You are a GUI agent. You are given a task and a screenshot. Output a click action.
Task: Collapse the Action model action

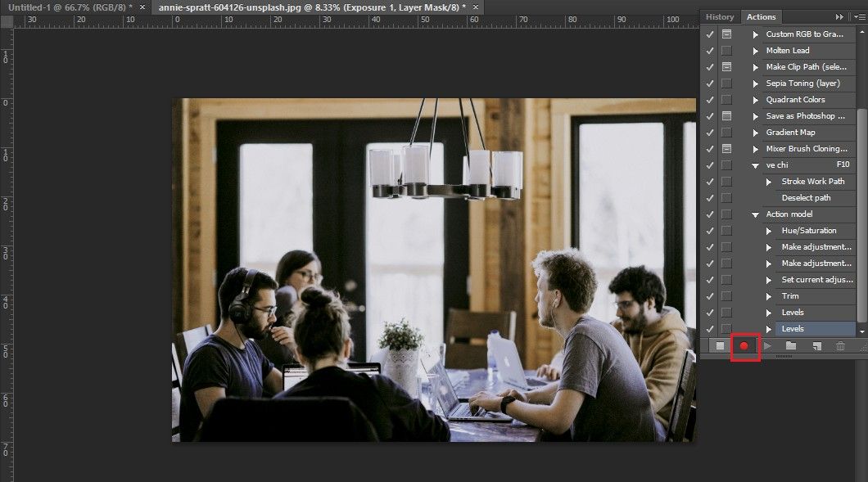756,214
